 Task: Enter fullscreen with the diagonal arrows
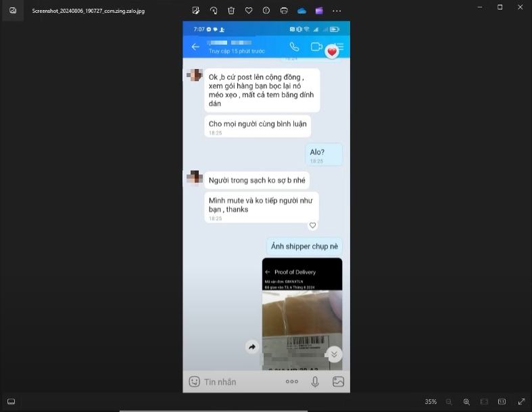point(521,402)
